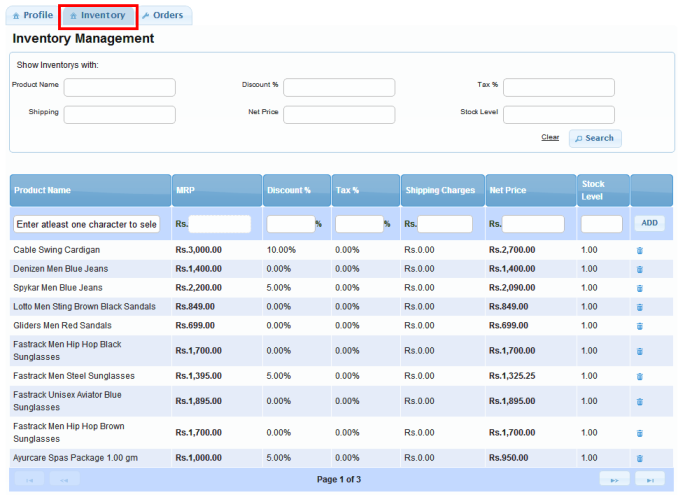Sort by the Product Name column header
The width and height of the screenshot is (678, 495).
[90, 190]
